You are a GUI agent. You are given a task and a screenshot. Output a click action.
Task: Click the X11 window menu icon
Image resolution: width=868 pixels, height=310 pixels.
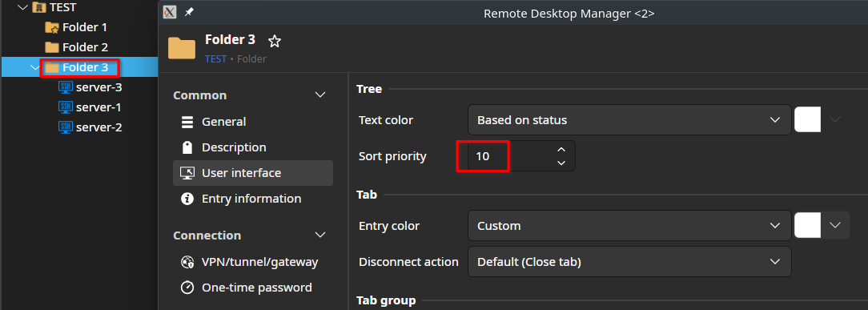[x=170, y=12]
